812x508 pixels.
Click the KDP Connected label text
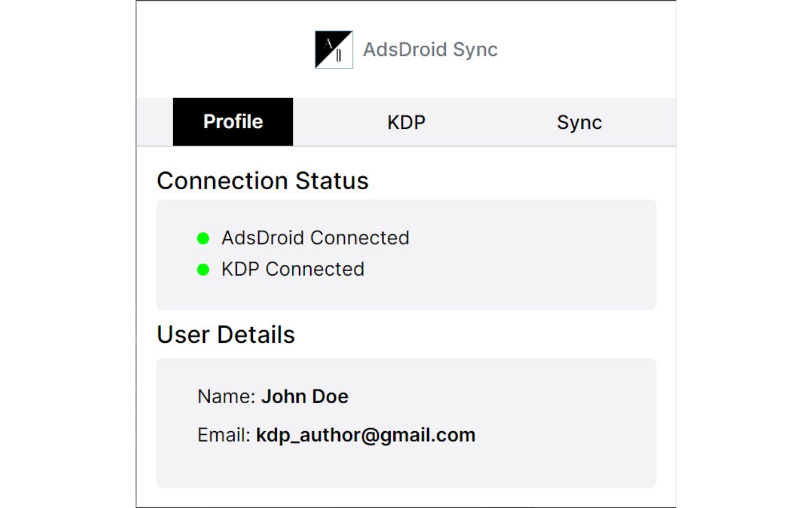click(294, 269)
